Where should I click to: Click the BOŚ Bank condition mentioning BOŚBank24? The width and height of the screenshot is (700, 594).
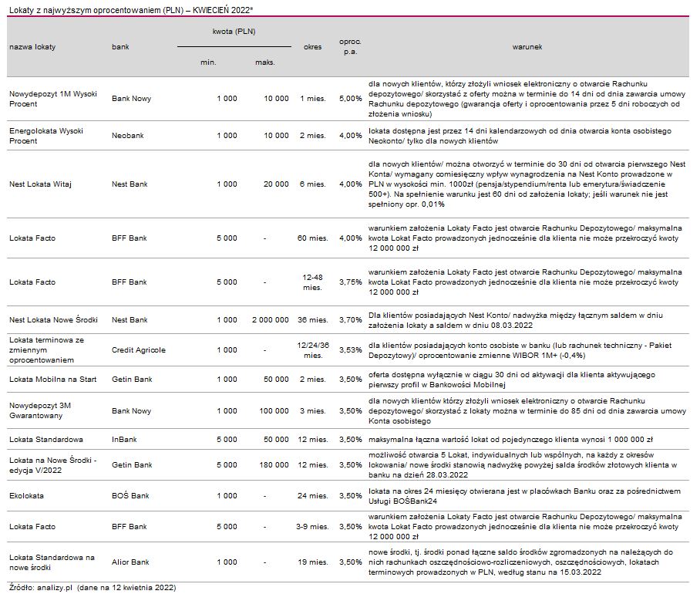point(524,496)
